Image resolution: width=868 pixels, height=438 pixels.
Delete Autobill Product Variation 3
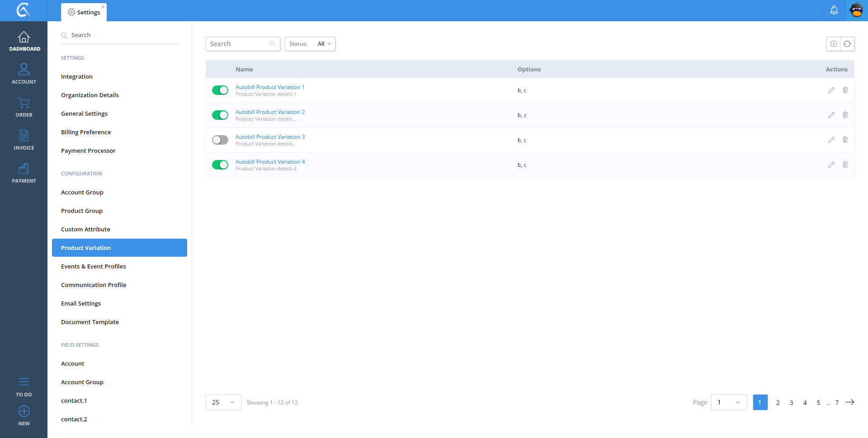coord(845,140)
